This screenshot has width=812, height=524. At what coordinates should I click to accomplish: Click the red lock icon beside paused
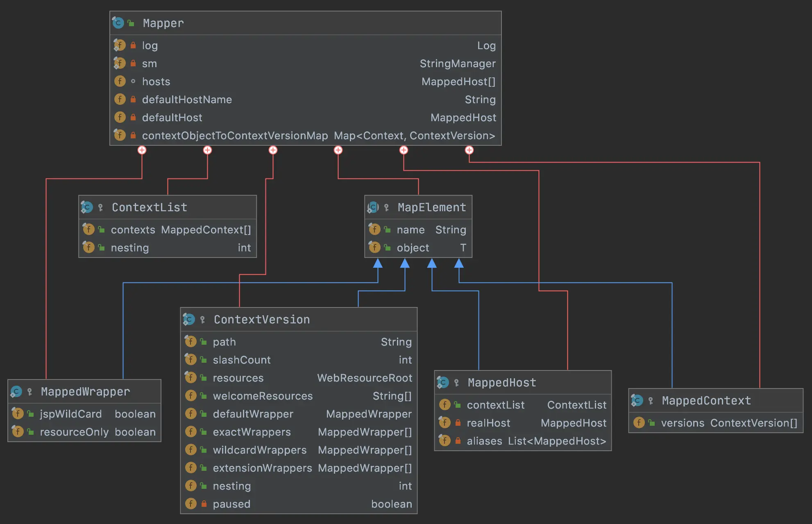coord(204,504)
